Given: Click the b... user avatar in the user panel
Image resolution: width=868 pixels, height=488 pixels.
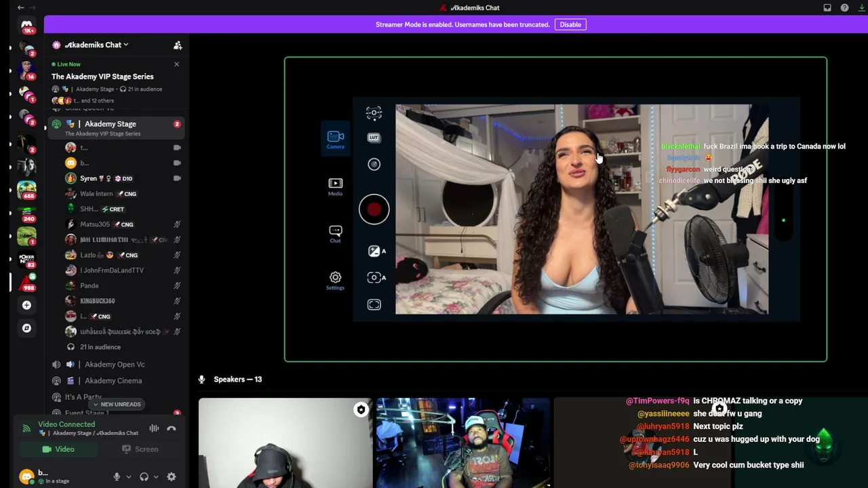Looking at the screenshot, I should tap(26, 477).
